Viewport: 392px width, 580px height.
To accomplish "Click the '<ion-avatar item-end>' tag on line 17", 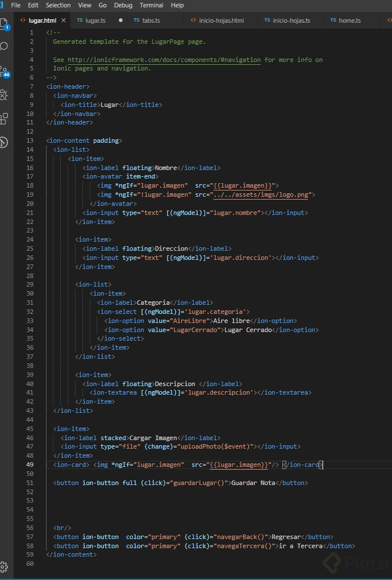I will coord(120,176).
